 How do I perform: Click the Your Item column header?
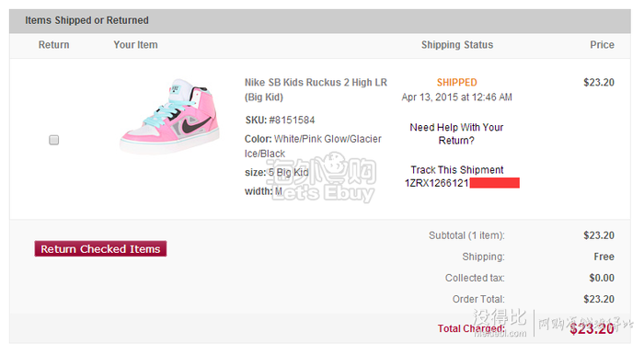135,45
